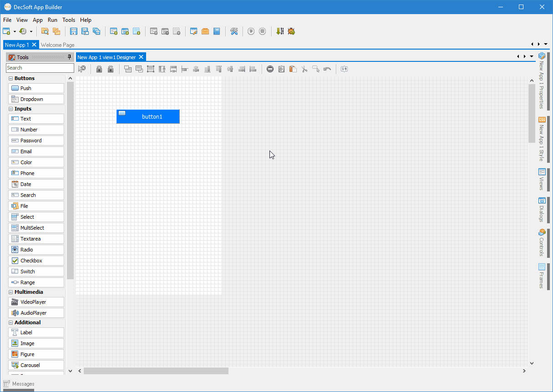
Task: Collapse the Buttons group
Action: tap(11, 78)
